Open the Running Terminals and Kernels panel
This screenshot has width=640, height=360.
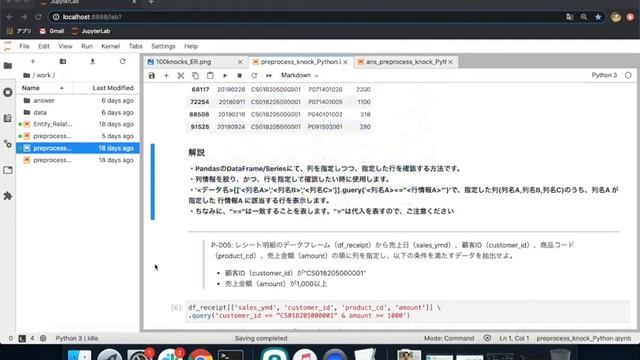[8, 92]
